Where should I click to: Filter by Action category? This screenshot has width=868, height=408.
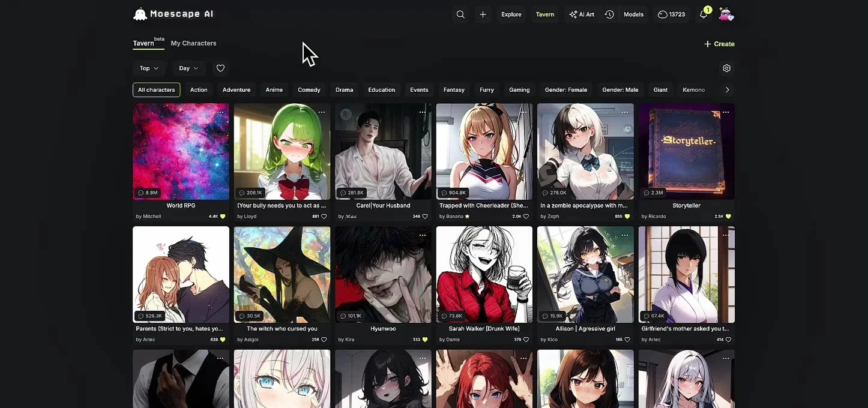click(x=199, y=90)
